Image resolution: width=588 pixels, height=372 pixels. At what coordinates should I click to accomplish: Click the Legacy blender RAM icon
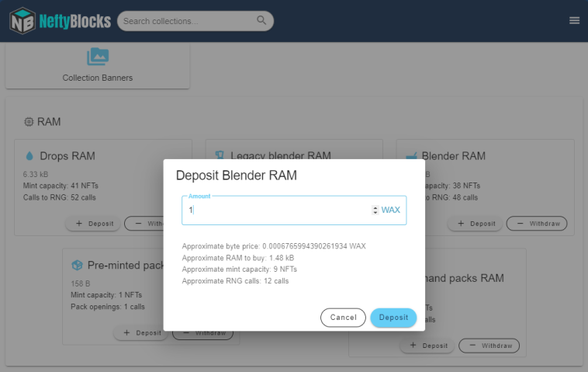click(x=220, y=155)
